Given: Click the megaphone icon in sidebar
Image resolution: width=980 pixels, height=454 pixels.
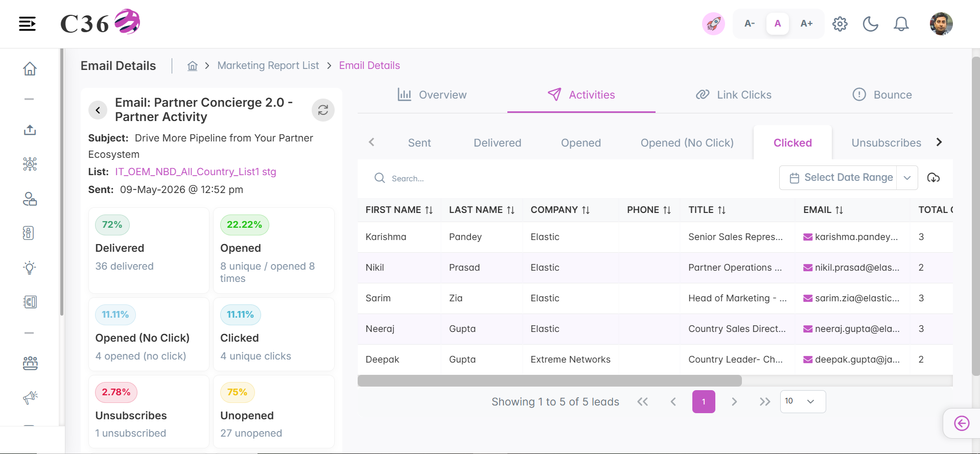Looking at the screenshot, I should tap(30, 397).
